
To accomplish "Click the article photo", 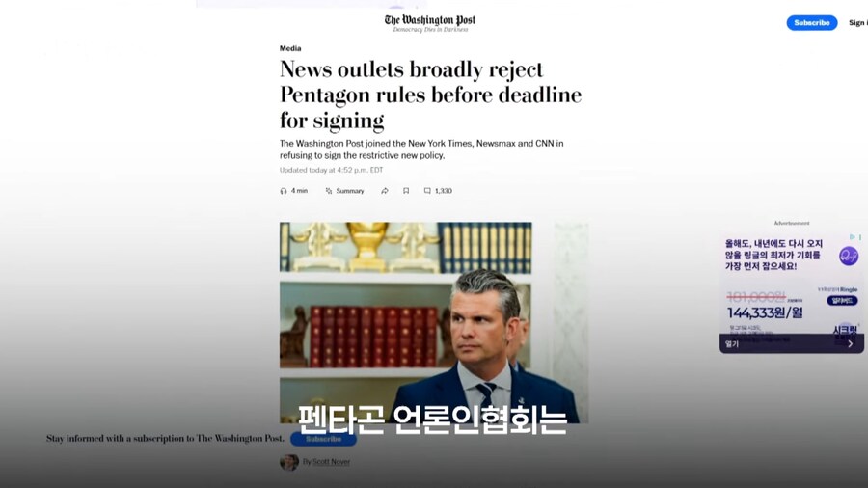I will click(x=405, y=322).
